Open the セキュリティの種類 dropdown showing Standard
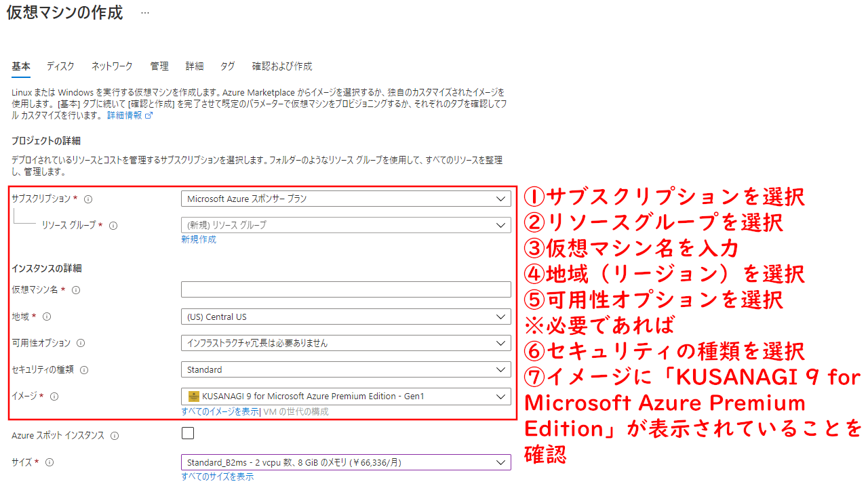Image resolution: width=868 pixels, height=488 pixels. coord(346,369)
